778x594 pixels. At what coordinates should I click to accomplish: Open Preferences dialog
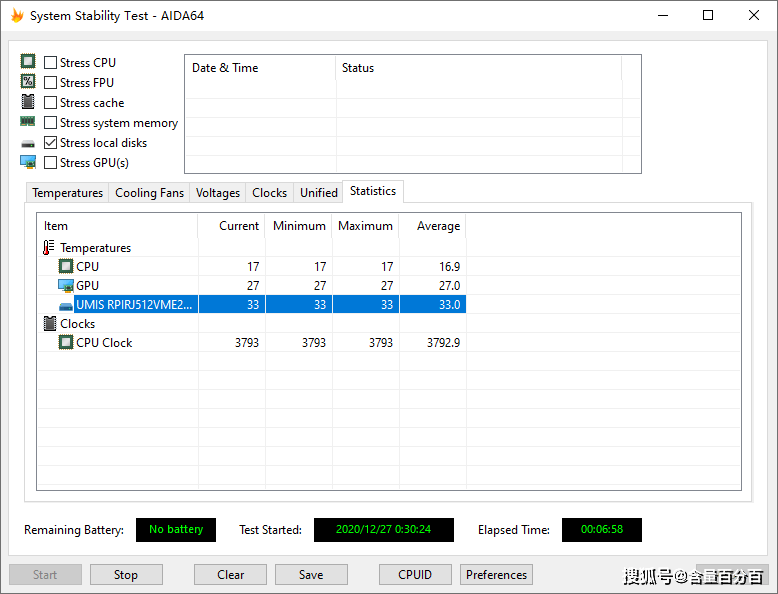coord(496,575)
